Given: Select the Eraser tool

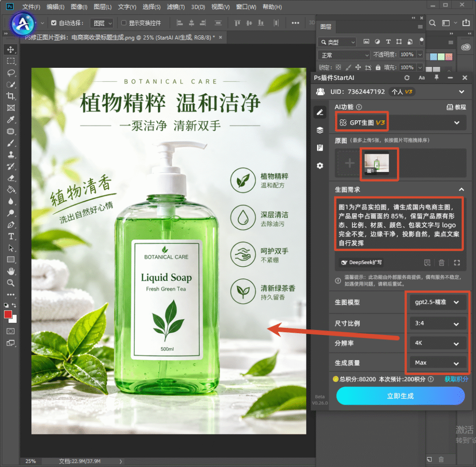Looking at the screenshot, I should point(11,178).
